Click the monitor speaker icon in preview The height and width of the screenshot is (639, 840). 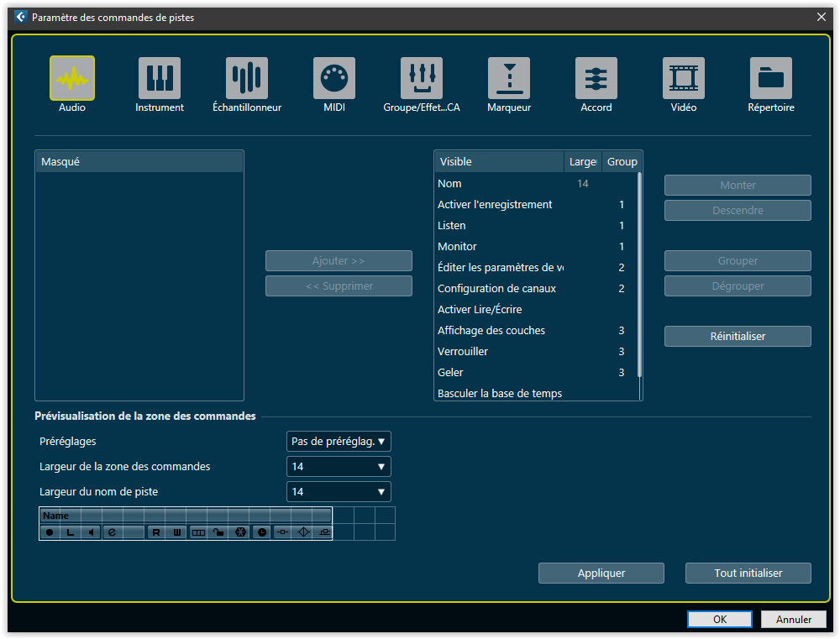(x=91, y=532)
